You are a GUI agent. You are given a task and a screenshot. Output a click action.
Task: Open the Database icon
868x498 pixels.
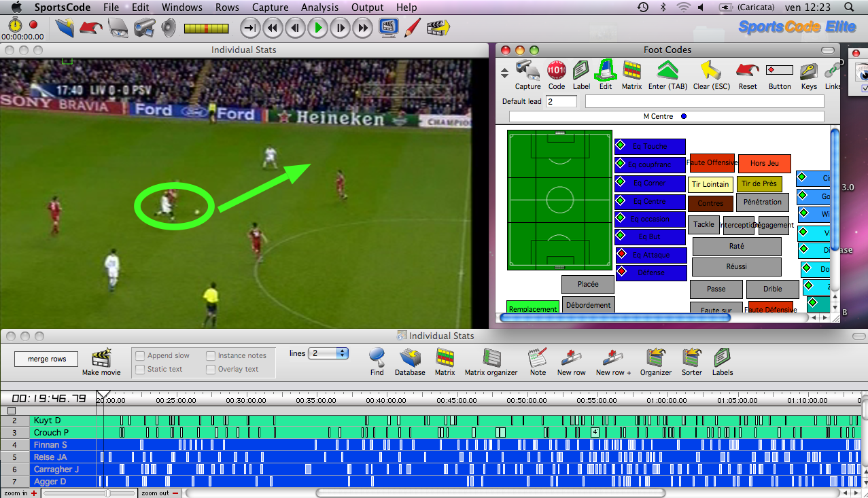(410, 357)
